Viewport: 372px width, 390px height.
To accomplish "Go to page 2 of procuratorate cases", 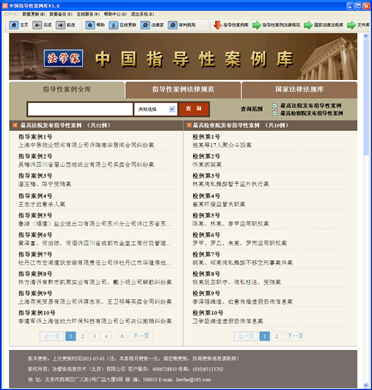I will 276,336.
